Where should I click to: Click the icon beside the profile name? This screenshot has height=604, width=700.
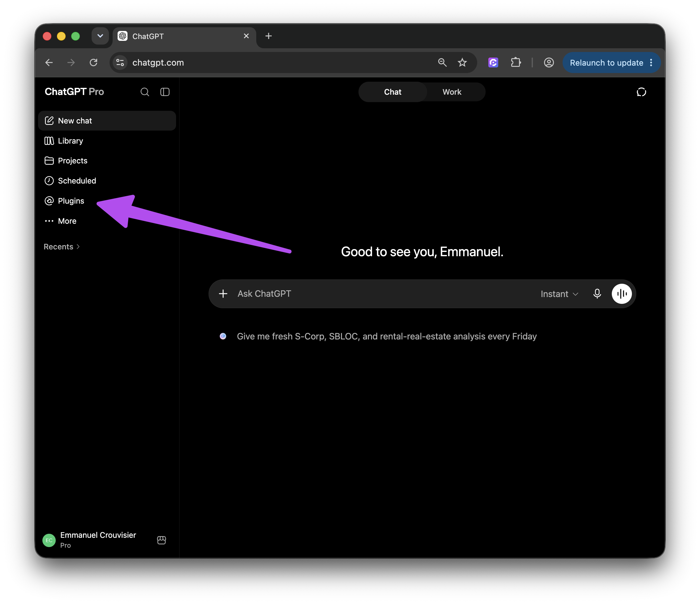162,540
